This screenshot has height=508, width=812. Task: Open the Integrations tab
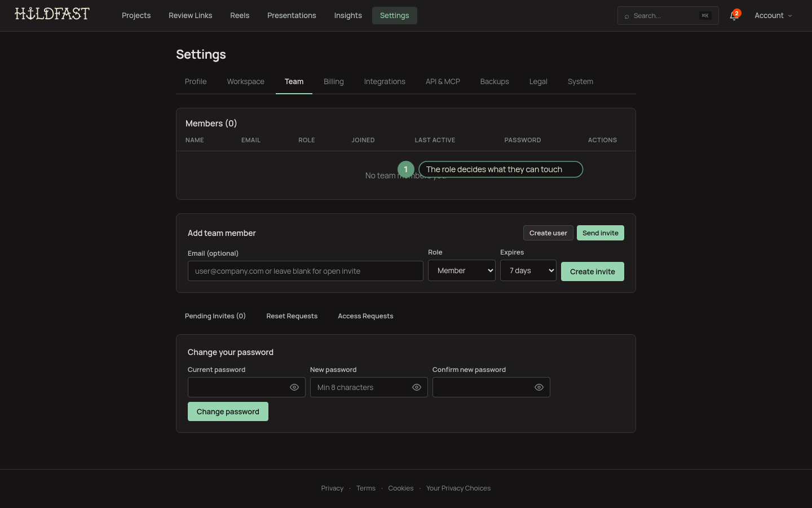[385, 82]
